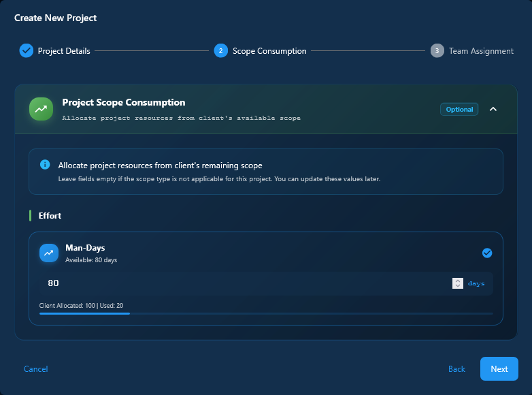Viewport: 532px width, 395px height.
Task: Click the Next button
Action: (499, 369)
